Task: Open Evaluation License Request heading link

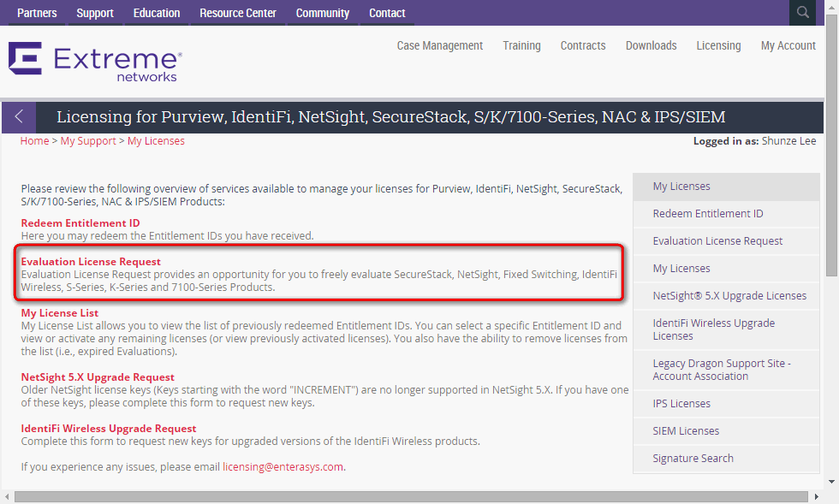Action: [91, 262]
